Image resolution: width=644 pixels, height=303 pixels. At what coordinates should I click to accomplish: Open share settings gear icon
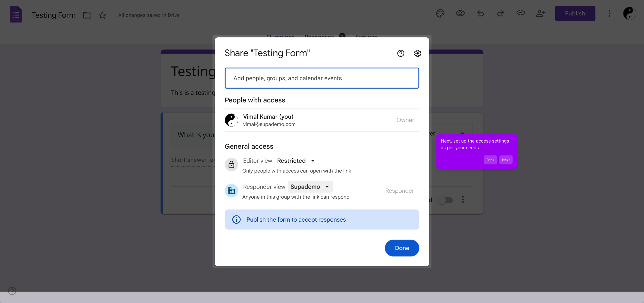tap(418, 53)
